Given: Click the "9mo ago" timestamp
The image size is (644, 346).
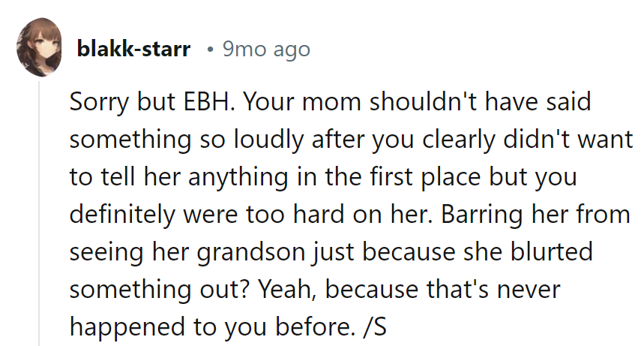Looking at the screenshot, I should [x=266, y=50].
